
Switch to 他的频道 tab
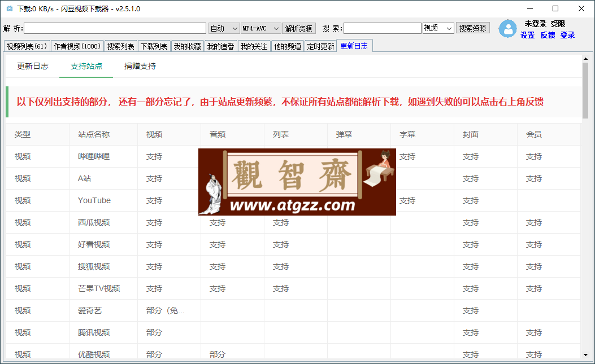287,46
